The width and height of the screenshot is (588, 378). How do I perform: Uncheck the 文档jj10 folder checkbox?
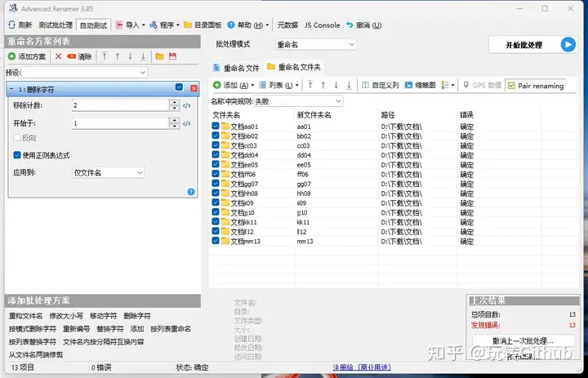pyautogui.click(x=216, y=212)
